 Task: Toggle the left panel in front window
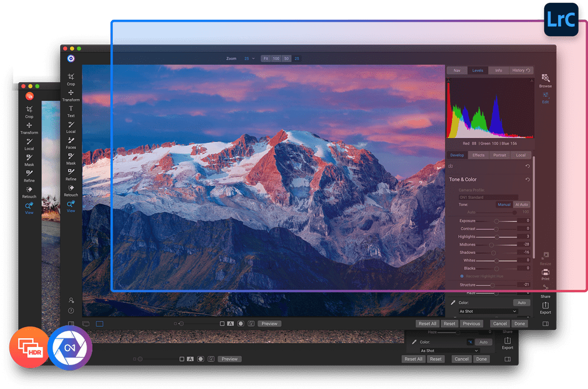click(x=71, y=324)
